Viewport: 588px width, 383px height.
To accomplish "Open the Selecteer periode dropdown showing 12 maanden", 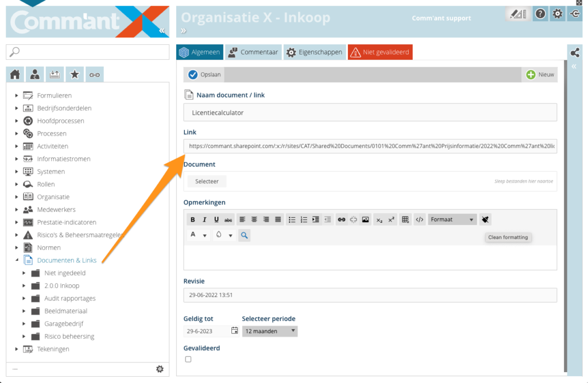I will pos(270,331).
